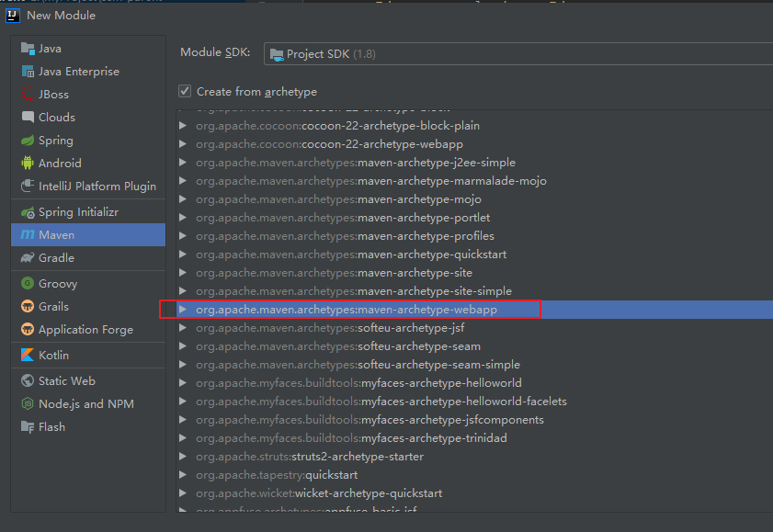
Task: Click the IntelliJ Platform Plugin icon
Action: 28,187
